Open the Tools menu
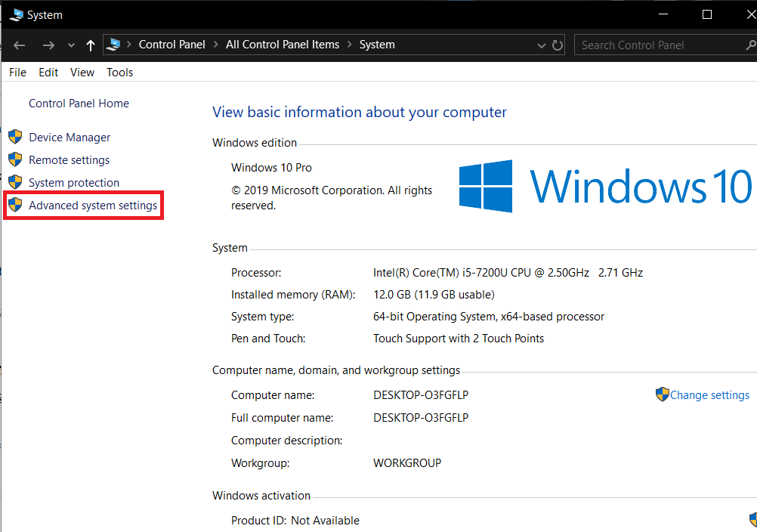Screen dimensions: 757x532 [119, 73]
